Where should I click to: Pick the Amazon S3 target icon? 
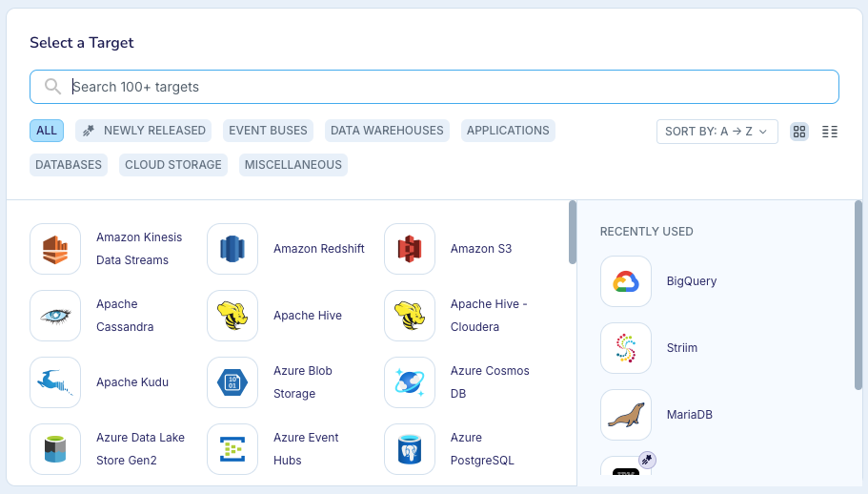click(410, 249)
